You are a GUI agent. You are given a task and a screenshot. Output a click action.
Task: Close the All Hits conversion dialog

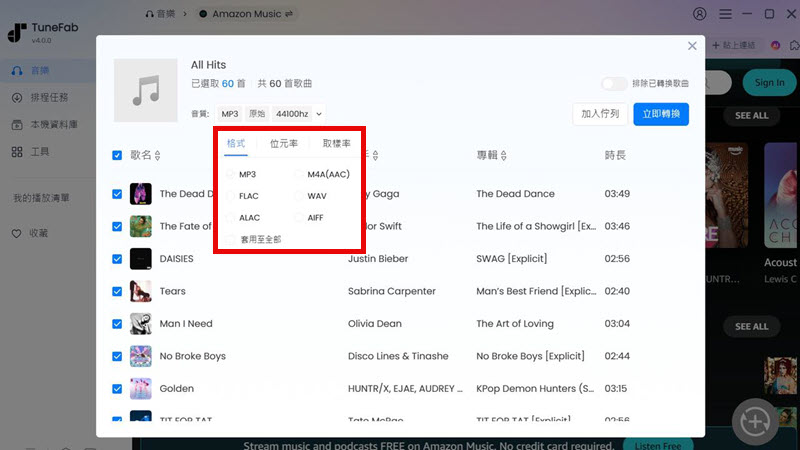(692, 46)
